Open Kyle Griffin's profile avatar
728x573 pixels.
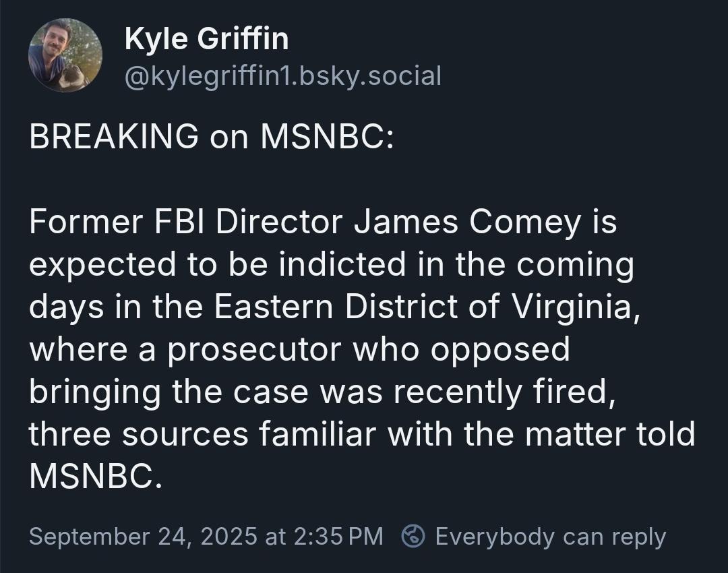coord(65,55)
